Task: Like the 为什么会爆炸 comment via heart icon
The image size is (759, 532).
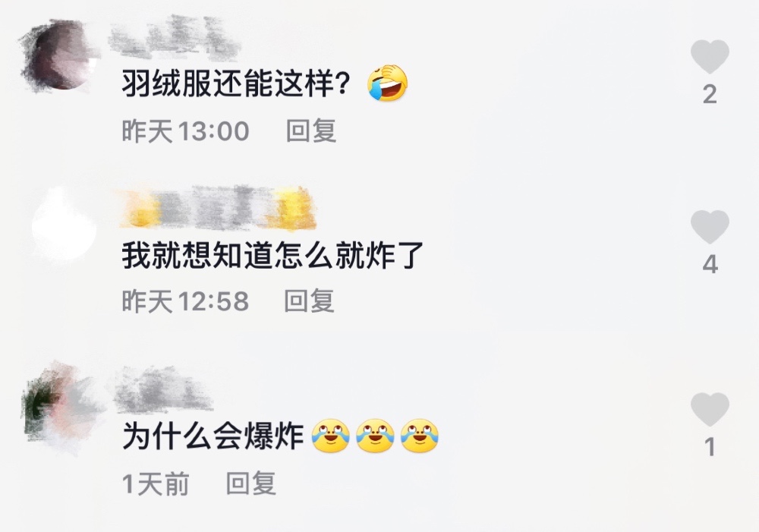Action: (x=710, y=410)
